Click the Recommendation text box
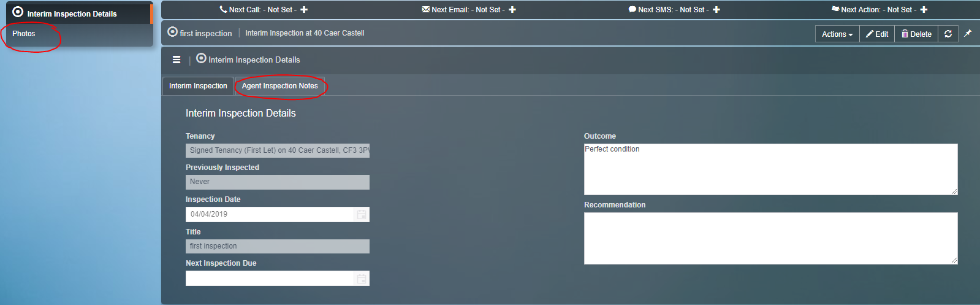 pyautogui.click(x=770, y=238)
